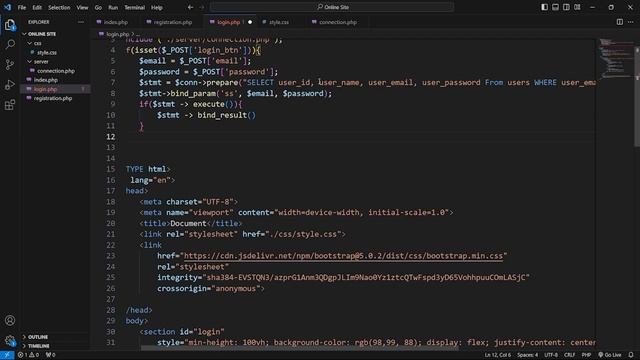The image size is (640, 360).
Task: Click the vertical editor scrollbar
Action: point(637,96)
